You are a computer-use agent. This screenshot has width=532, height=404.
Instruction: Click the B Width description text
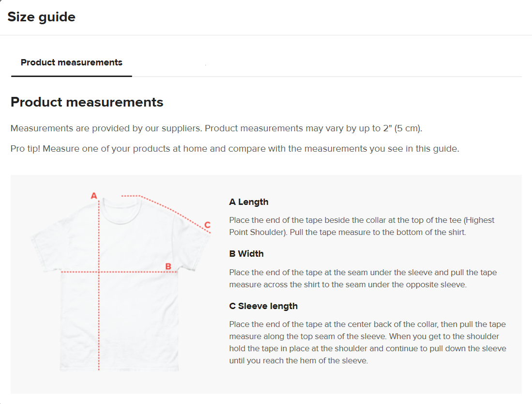click(363, 279)
